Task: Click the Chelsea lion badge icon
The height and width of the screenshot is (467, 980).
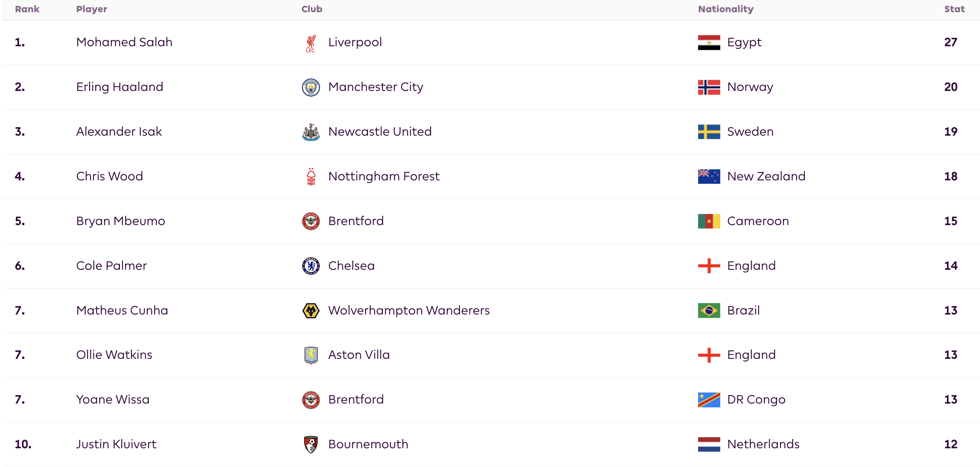Action: pos(311,266)
